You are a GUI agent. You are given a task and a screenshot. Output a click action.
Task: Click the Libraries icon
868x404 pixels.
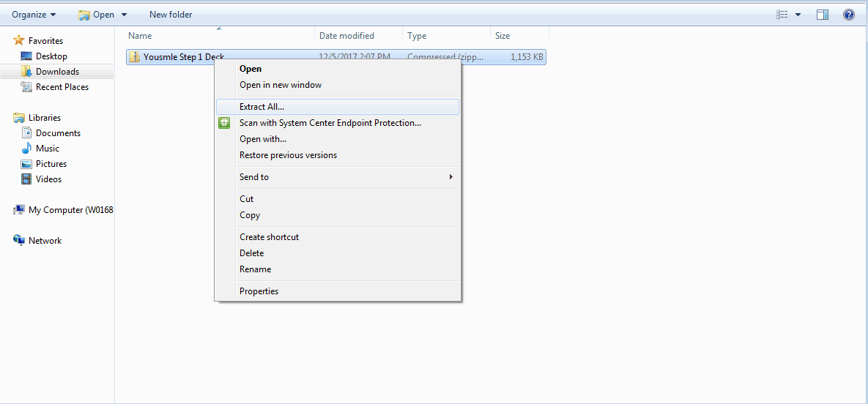point(19,117)
